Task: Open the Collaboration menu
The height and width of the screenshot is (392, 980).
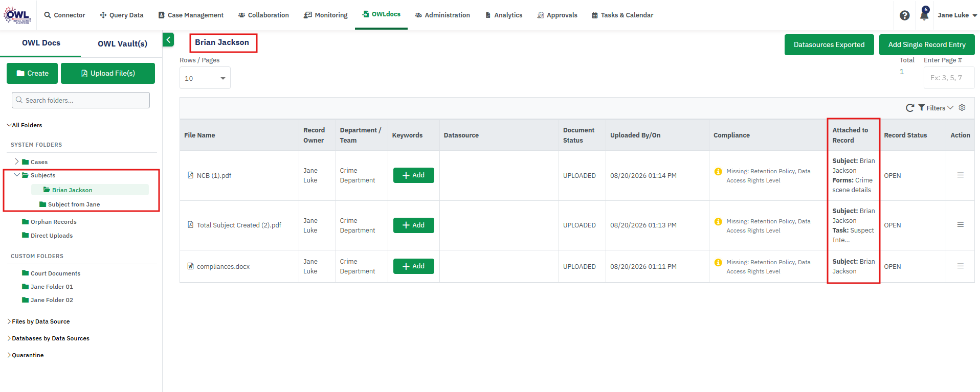Action: tap(263, 15)
